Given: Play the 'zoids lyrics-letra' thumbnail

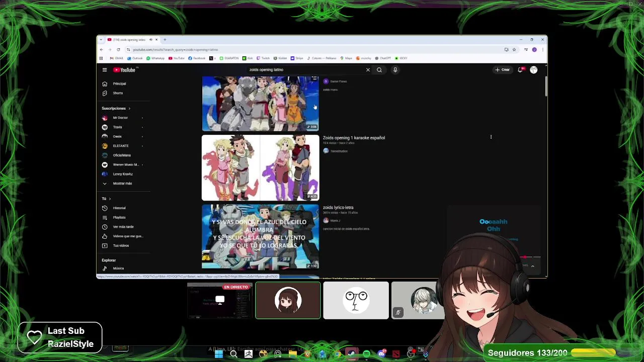Looking at the screenshot, I should (x=260, y=236).
